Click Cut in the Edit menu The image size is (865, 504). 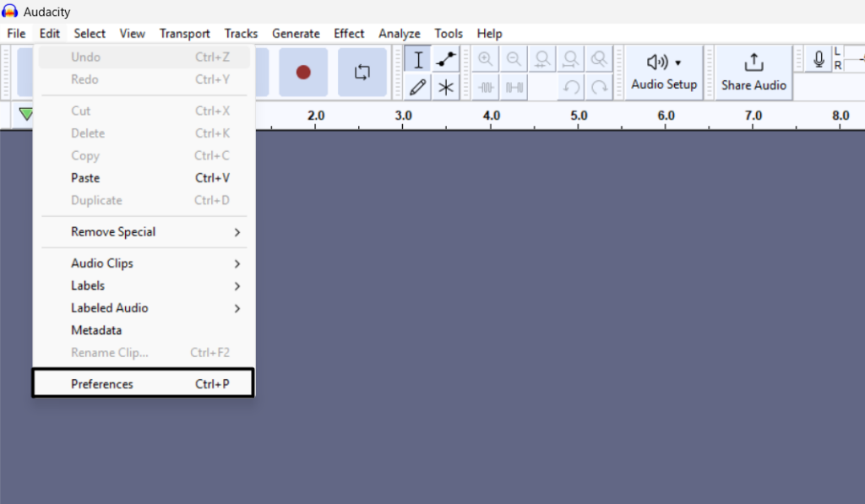click(144, 111)
